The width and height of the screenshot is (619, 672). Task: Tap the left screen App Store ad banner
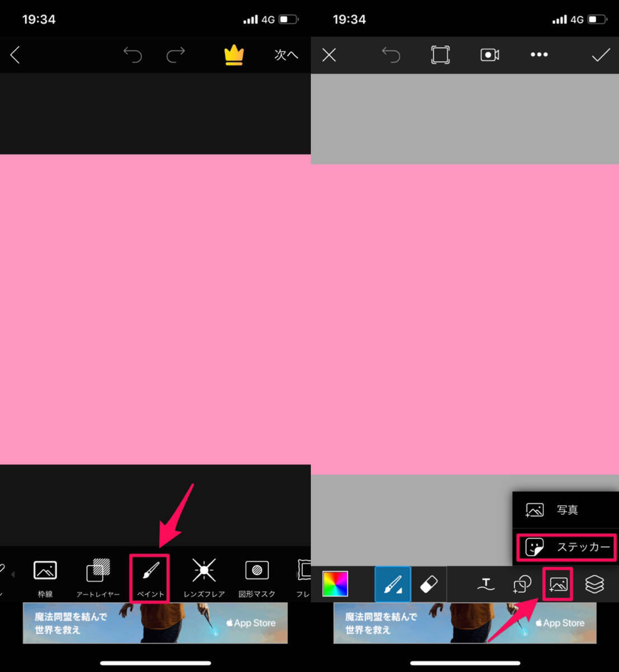pyautogui.click(x=155, y=623)
